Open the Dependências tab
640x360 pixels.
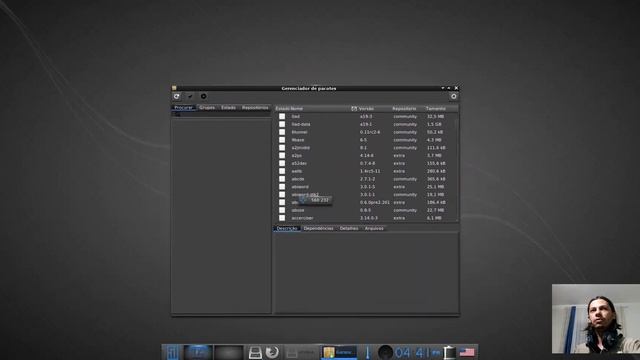pos(318,229)
